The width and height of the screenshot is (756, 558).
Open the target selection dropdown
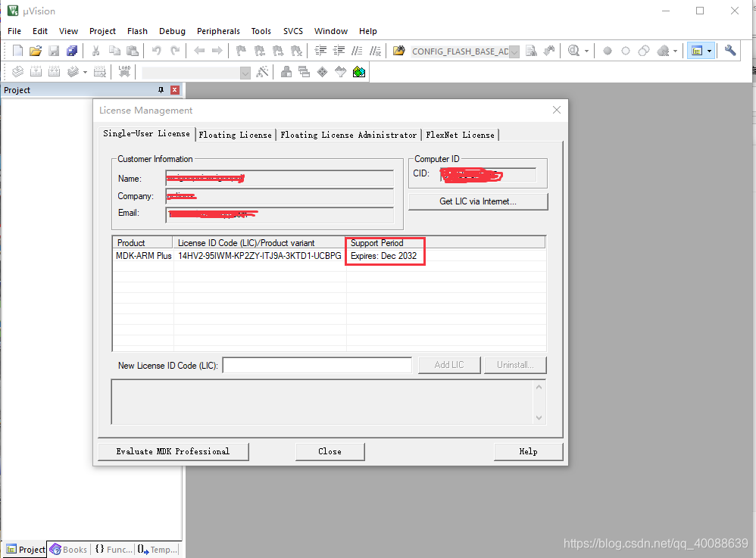(245, 73)
